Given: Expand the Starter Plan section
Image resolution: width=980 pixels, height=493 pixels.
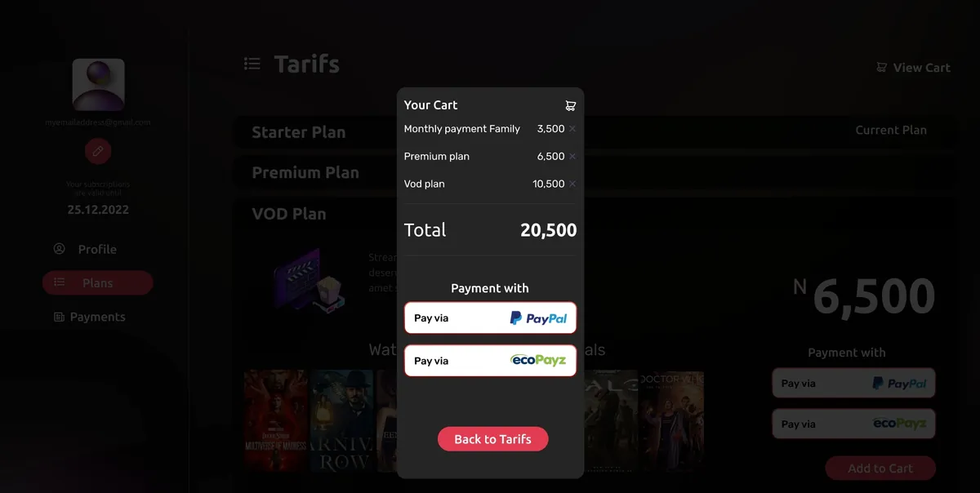Looking at the screenshot, I should point(299,132).
